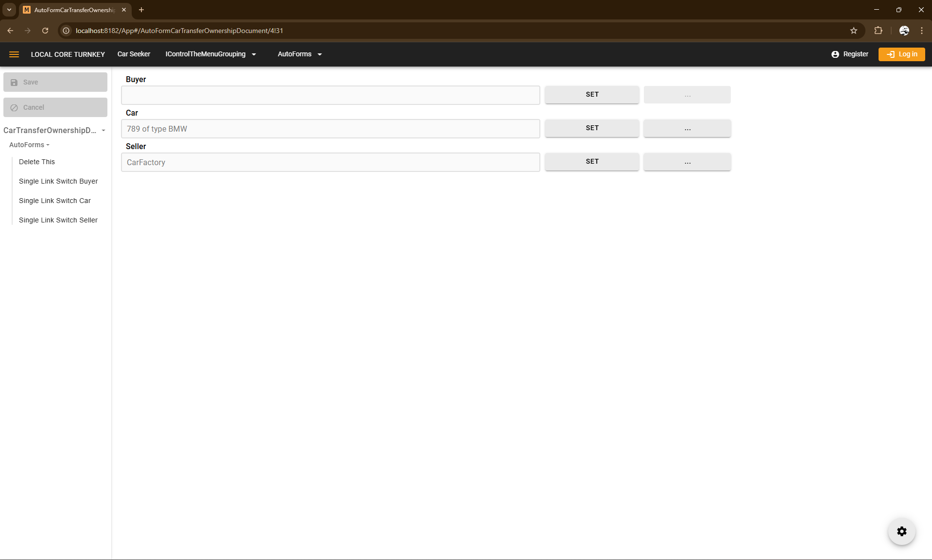Open the browser extensions icon

click(x=878, y=31)
